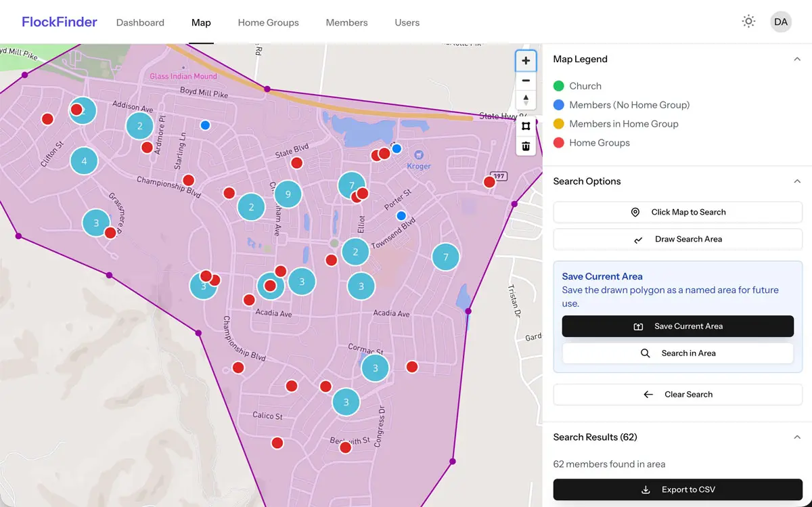Collapse the Map Legend section
This screenshot has height=507, width=812.
pos(796,60)
